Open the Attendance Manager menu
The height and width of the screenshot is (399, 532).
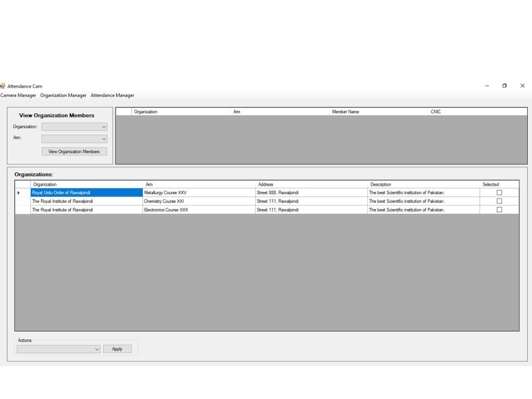[x=112, y=95]
